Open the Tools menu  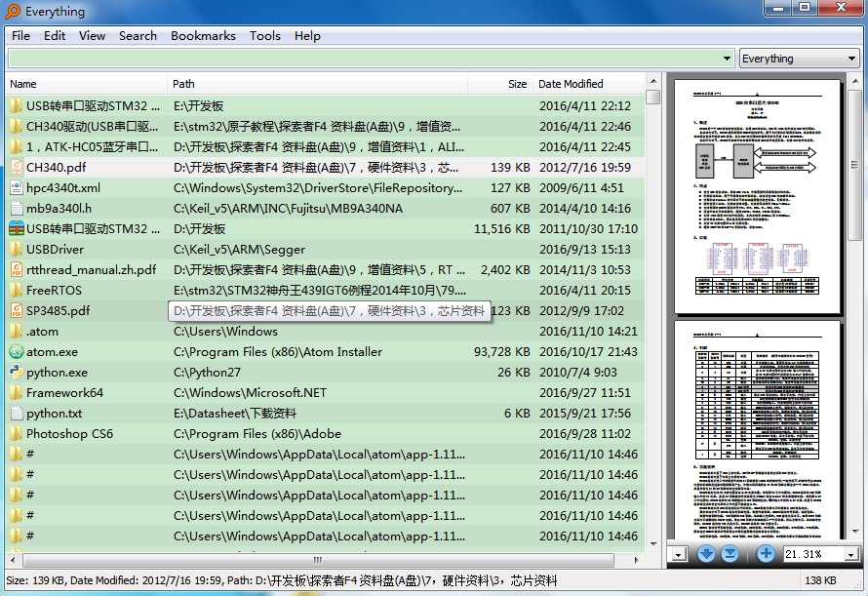(x=265, y=35)
